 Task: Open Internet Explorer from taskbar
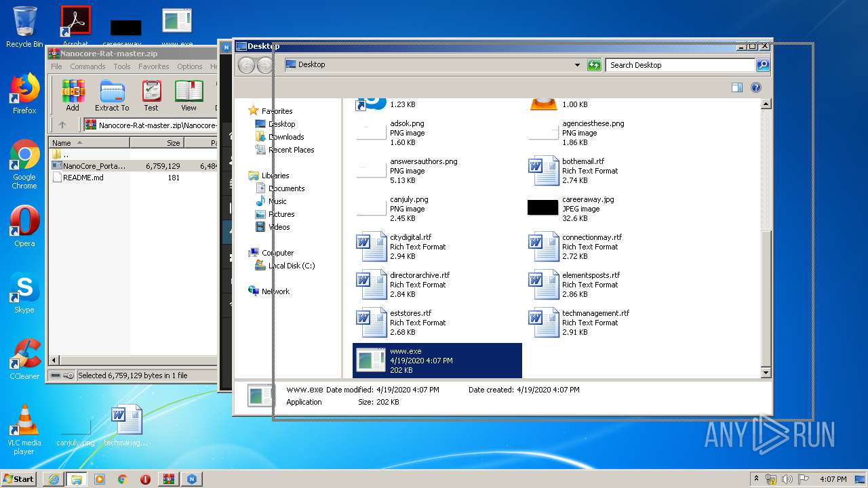pos(54,479)
